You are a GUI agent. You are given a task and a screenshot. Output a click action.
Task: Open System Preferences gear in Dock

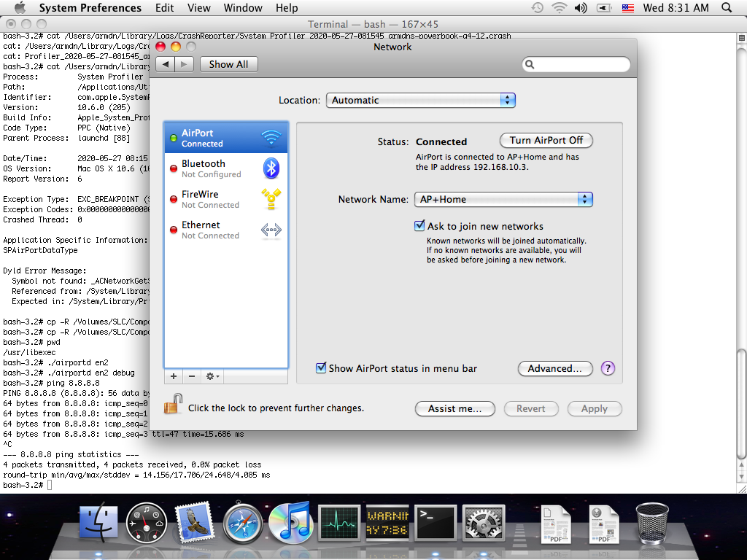[x=484, y=523]
